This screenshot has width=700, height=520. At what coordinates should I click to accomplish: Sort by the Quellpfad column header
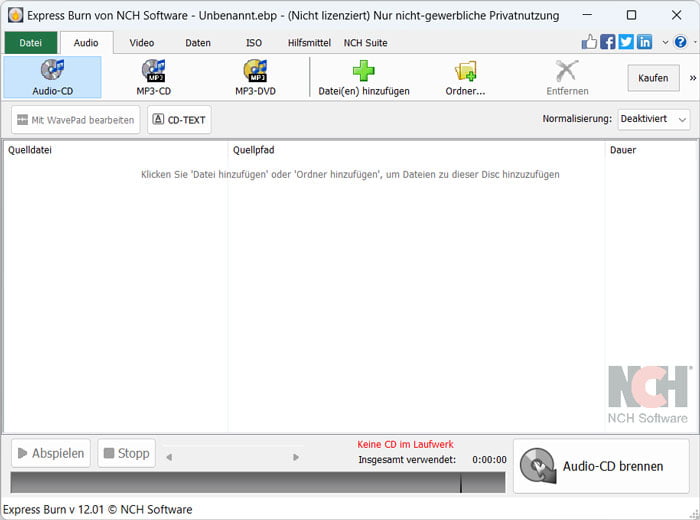click(416, 150)
